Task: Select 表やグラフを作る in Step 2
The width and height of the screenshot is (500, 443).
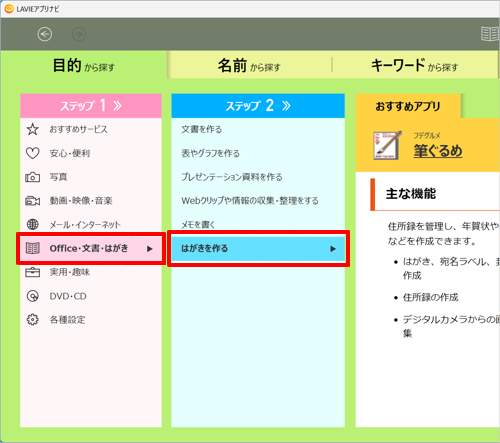Action: pyautogui.click(x=210, y=153)
